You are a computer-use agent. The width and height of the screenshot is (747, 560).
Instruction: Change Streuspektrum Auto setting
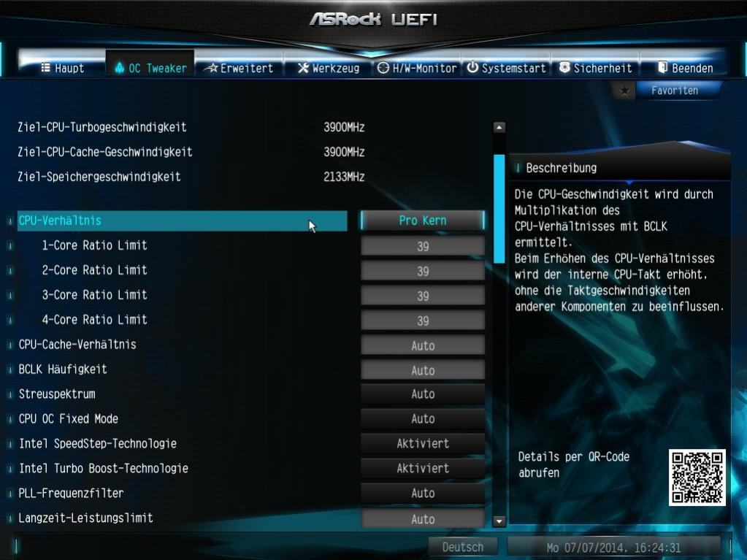click(423, 394)
